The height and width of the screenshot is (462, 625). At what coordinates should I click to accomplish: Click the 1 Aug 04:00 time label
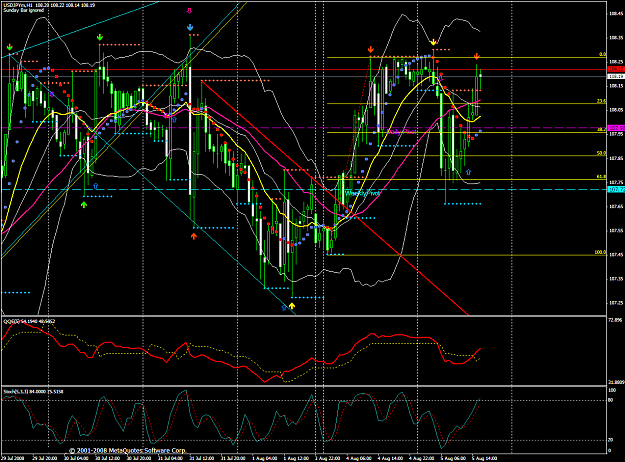pyautogui.click(x=265, y=458)
